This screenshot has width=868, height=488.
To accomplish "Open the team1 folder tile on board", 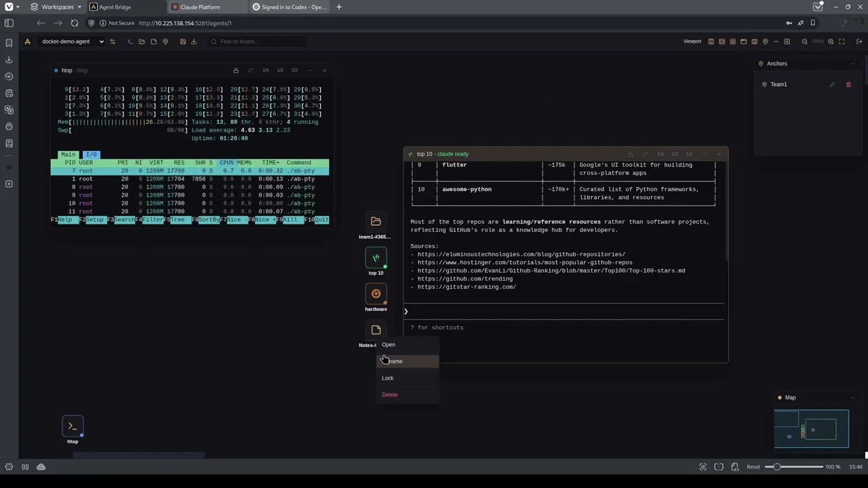I will tap(376, 222).
